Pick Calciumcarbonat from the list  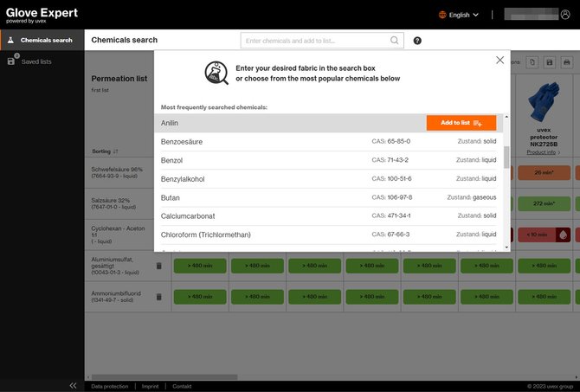(328, 216)
